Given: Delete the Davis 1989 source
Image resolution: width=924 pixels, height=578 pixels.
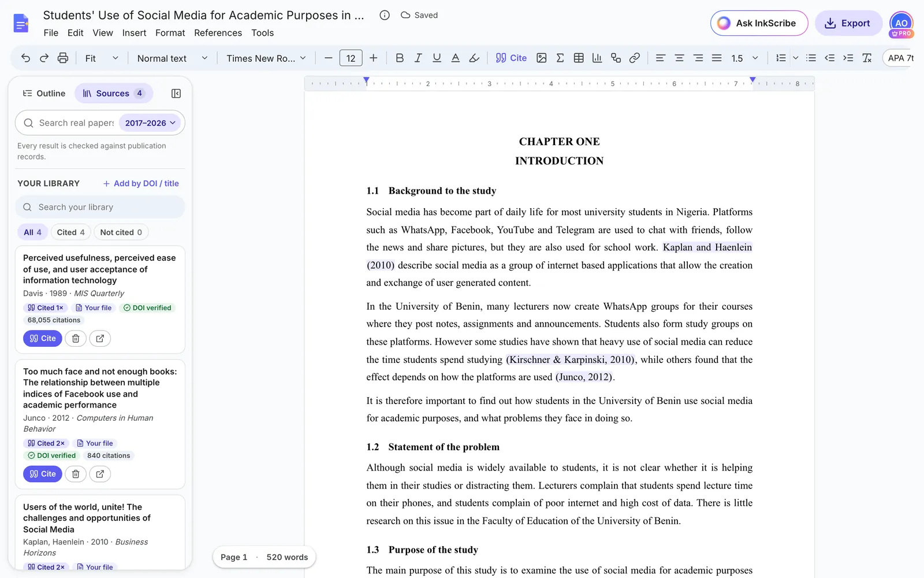Looking at the screenshot, I should point(76,339).
